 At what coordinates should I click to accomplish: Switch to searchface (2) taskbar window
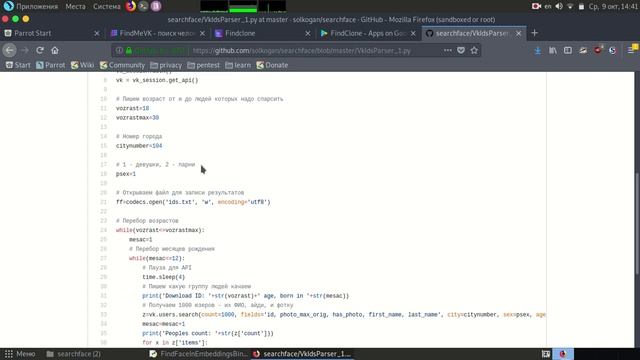(74, 354)
